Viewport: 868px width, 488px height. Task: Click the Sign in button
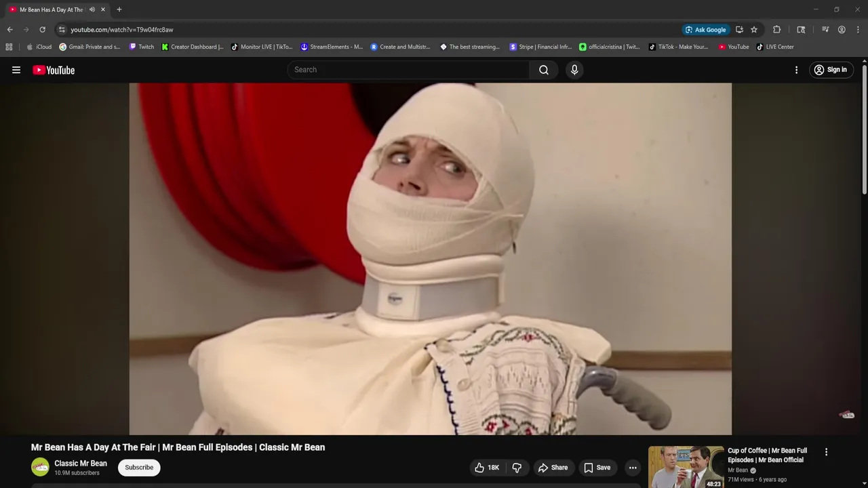831,70
